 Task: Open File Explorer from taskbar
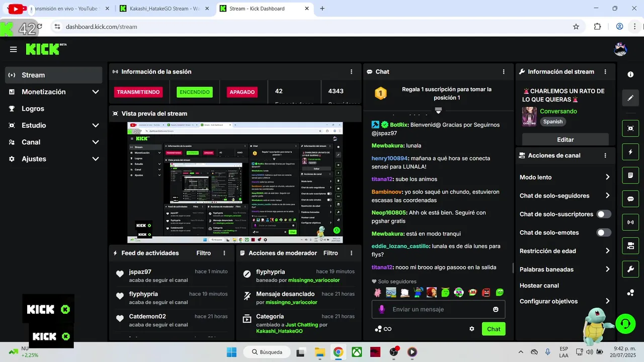[319, 352]
